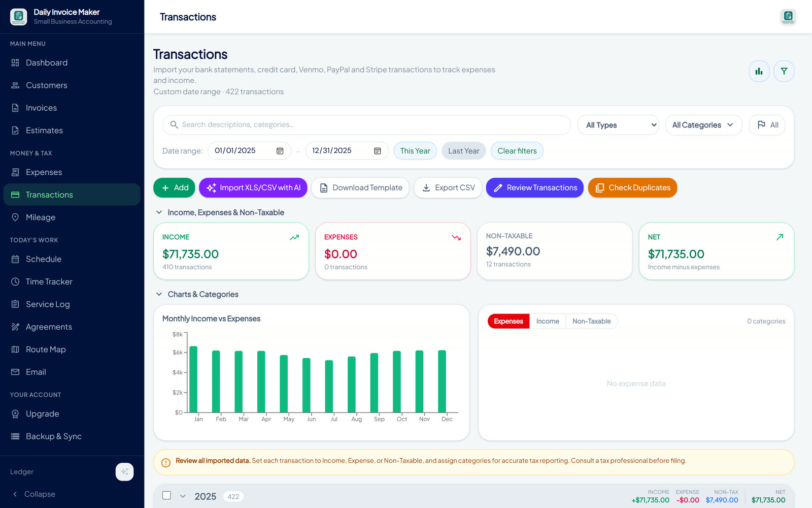Open the All Categories dropdown
Image resolution: width=812 pixels, height=508 pixels.
704,125
